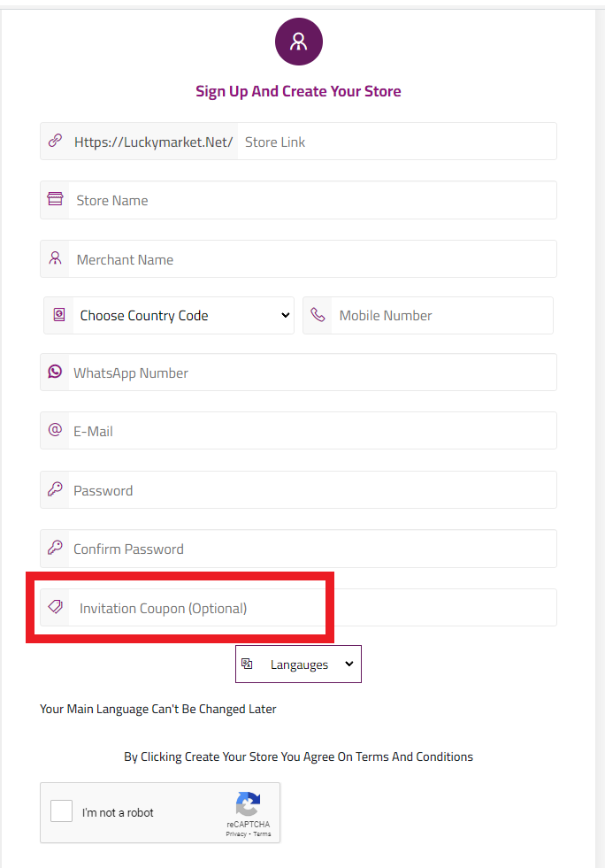Click the person icon beside Merchant Name
605x868 pixels.
pyautogui.click(x=55, y=258)
